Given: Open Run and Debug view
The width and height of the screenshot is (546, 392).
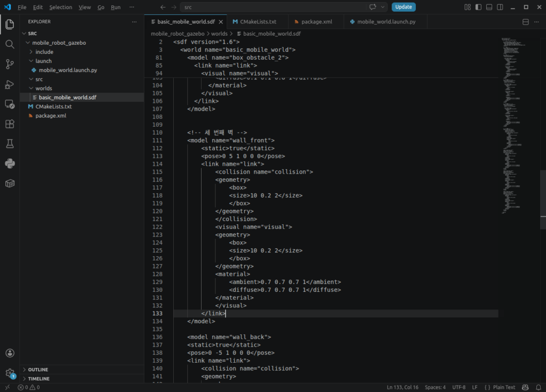Looking at the screenshot, I should tap(10, 84).
